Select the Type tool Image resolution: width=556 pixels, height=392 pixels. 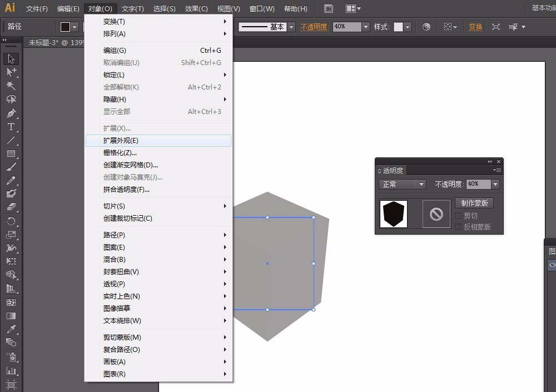pos(12,126)
